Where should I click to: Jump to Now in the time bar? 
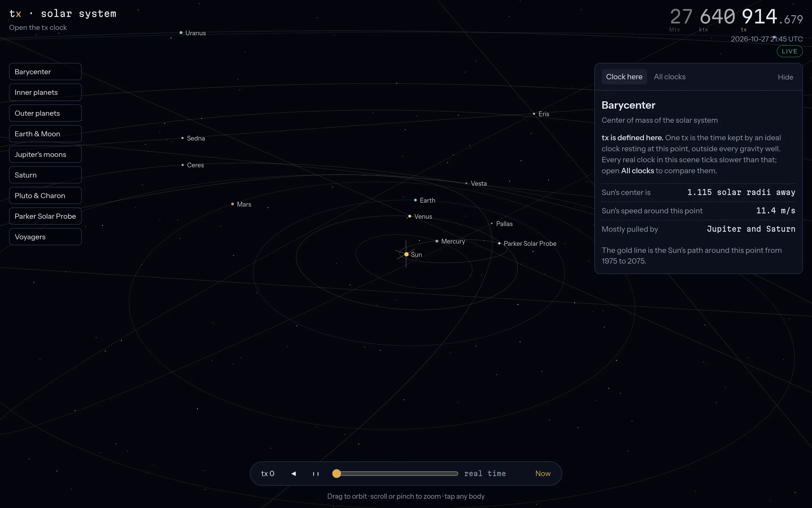coord(542,473)
